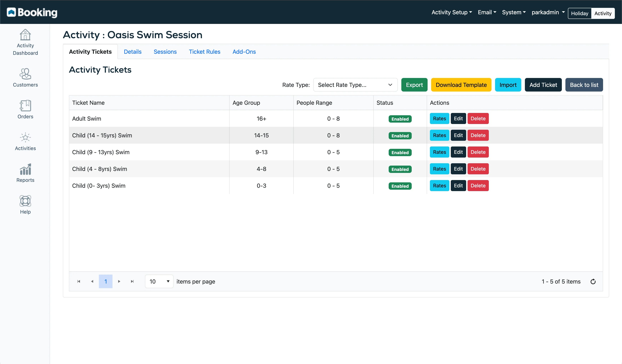Go to the last page

point(132,281)
